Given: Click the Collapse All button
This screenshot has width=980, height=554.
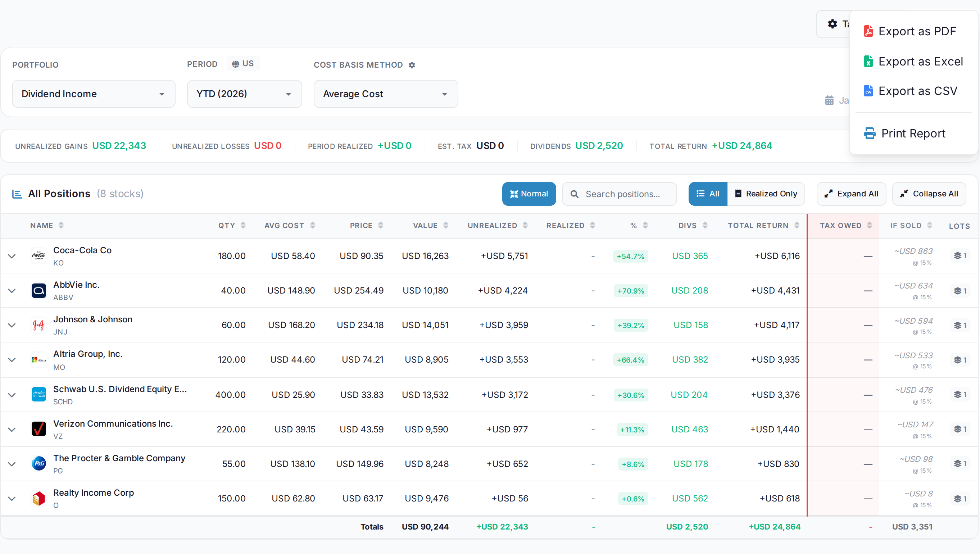Looking at the screenshot, I should coord(929,194).
